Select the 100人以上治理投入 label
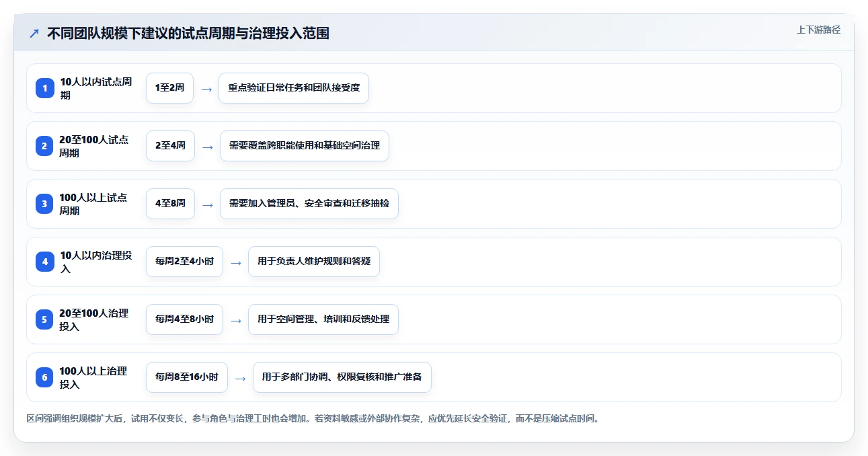The image size is (868, 456). click(93, 377)
